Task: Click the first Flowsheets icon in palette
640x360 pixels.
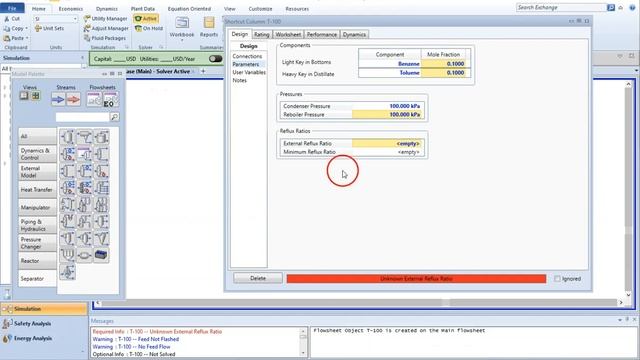Action: [94, 99]
